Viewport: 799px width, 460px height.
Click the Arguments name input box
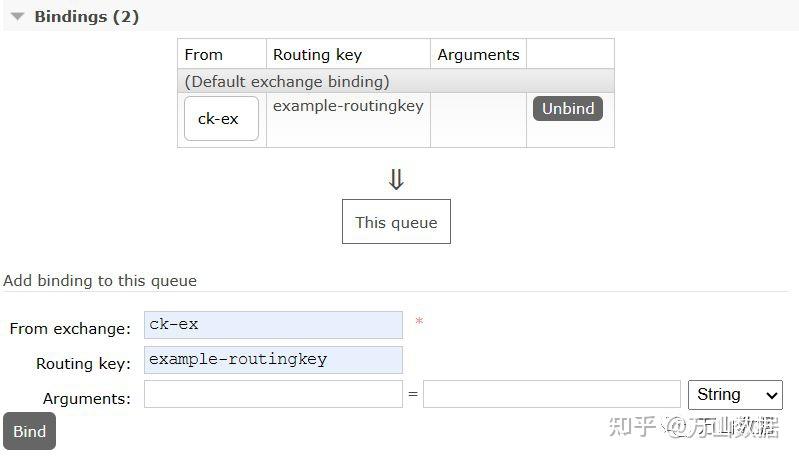tap(273, 395)
